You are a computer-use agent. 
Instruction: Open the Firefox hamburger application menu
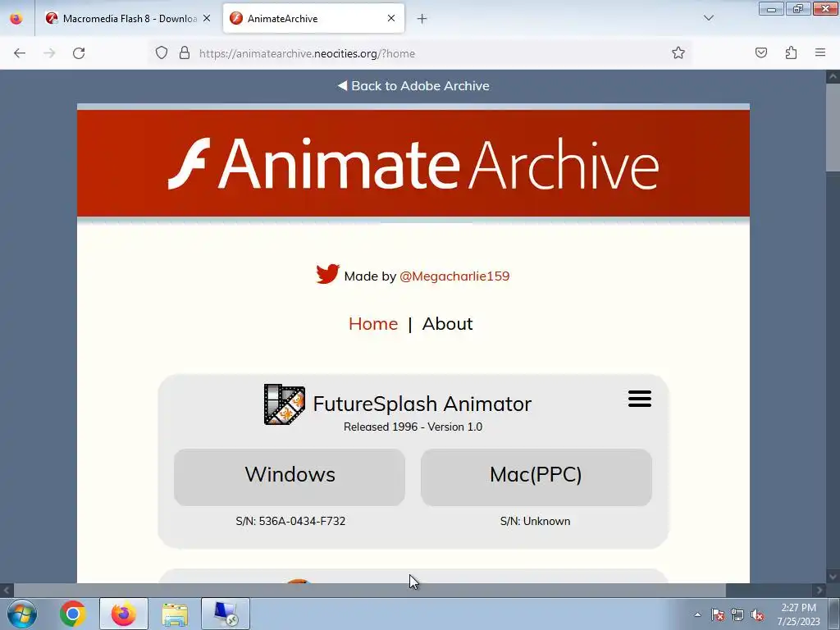820,52
